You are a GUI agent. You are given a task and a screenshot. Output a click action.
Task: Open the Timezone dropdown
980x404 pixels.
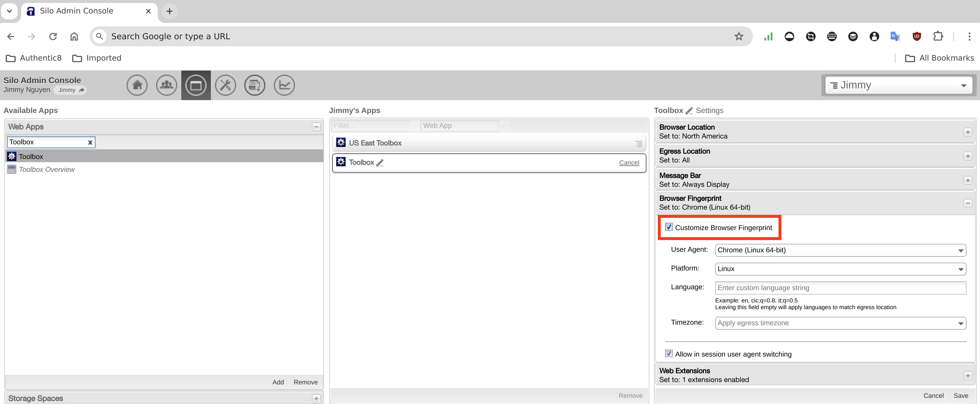click(840, 323)
